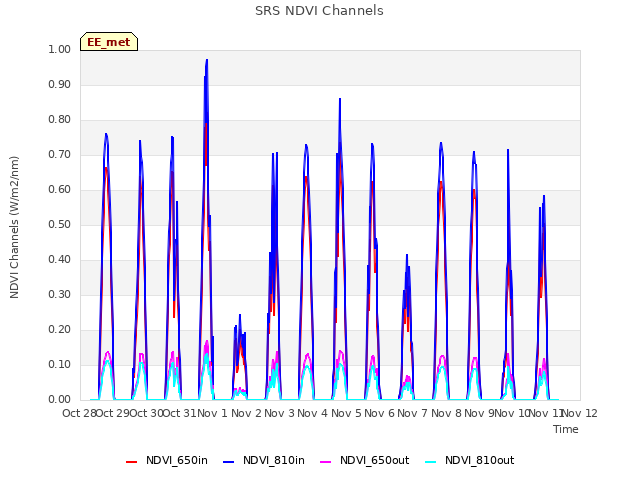Viewport: 640px width, 480px height.
Task: Click the Nov 4 x-axis date label
Action: pos(313,413)
